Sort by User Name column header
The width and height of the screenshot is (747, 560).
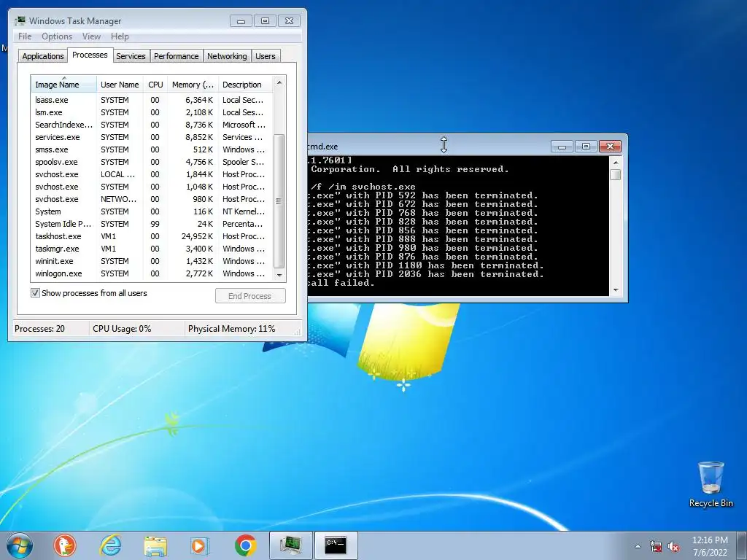(x=120, y=85)
